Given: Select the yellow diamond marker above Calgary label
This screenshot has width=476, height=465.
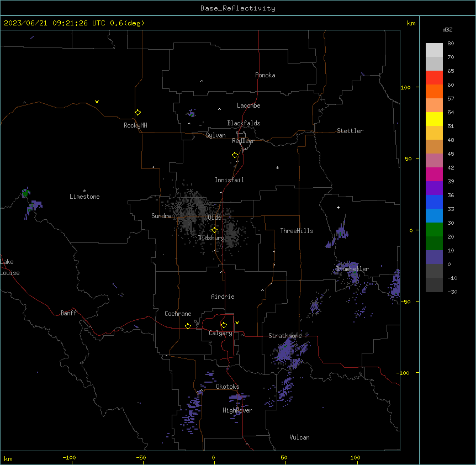Looking at the screenshot, I should [x=224, y=325].
